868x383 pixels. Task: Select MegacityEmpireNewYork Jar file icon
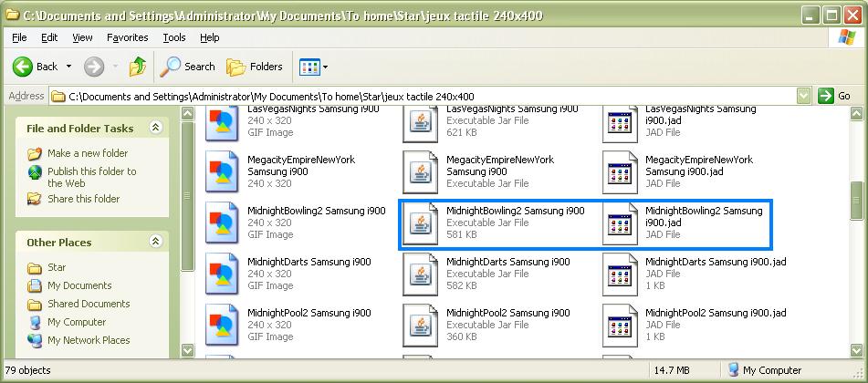pos(420,171)
